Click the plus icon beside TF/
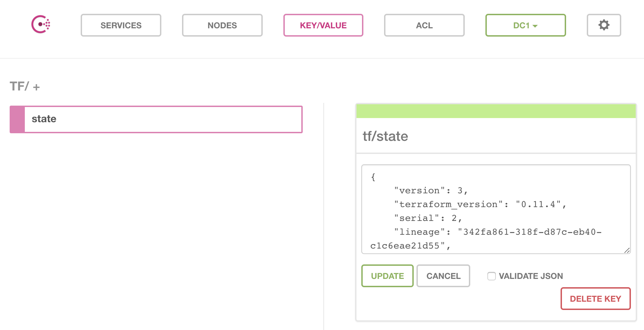This screenshot has width=644, height=330. 36,87
